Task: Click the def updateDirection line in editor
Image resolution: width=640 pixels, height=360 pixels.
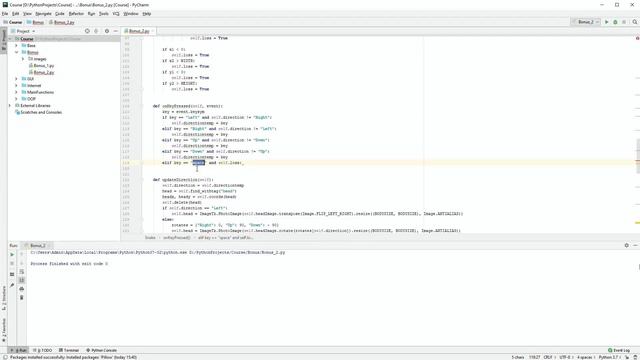Action: (x=183, y=180)
